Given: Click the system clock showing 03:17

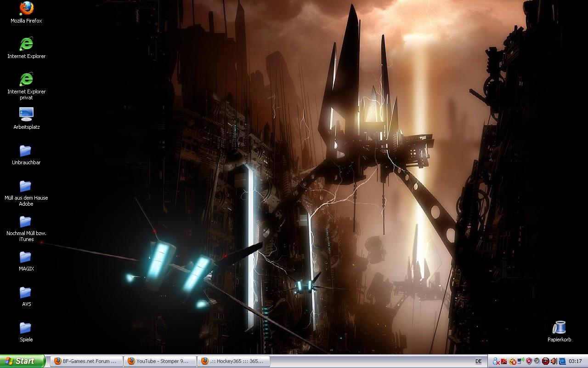Looking at the screenshot, I should coord(575,361).
